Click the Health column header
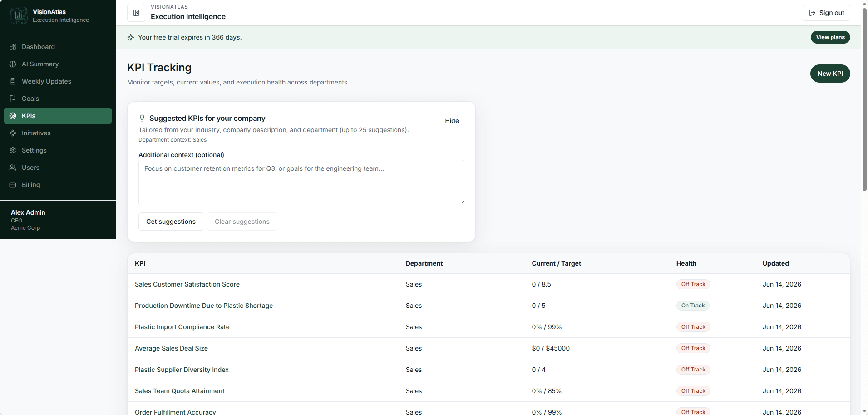The width and height of the screenshot is (868, 415). [686, 263]
